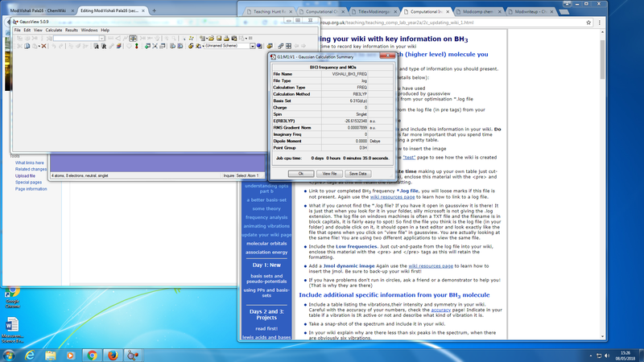Screen dimensions: 644x362
Task: Go to 'frequency analysis' in course sidebar
Action: pyautogui.click(x=266, y=217)
